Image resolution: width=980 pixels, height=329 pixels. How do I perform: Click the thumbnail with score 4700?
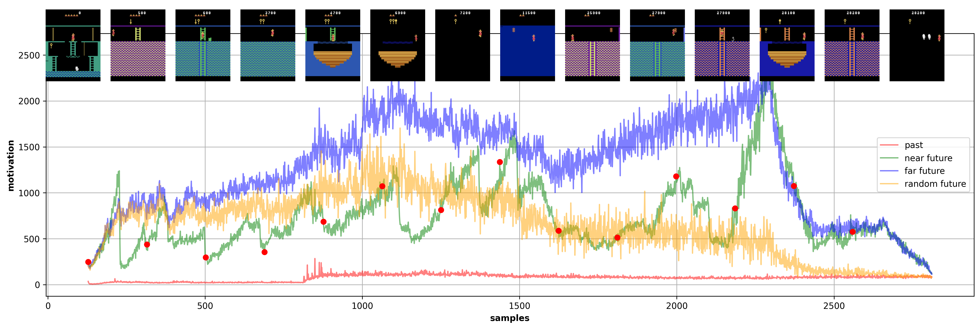pyautogui.click(x=332, y=45)
